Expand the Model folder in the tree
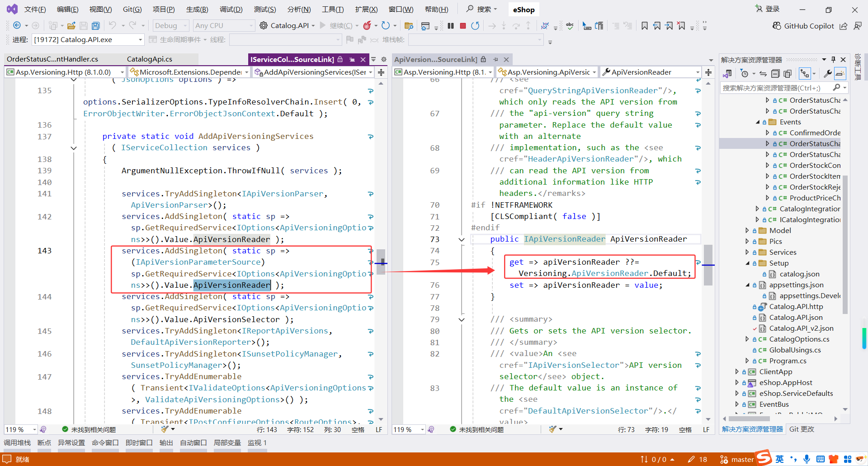868x466 pixels. (747, 230)
